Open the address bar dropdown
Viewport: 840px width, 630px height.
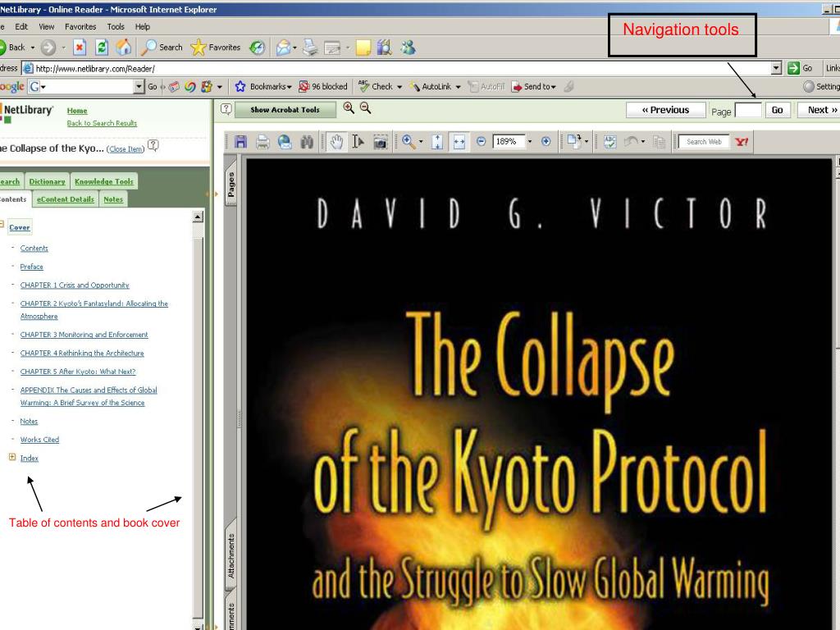tap(776, 68)
